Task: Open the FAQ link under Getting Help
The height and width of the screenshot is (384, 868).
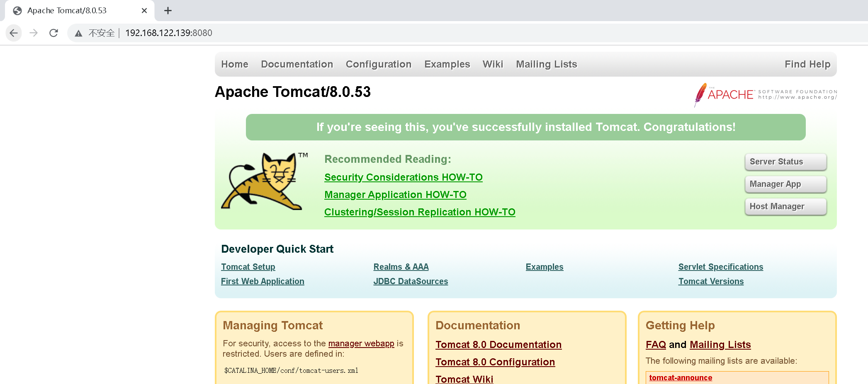Action: [x=656, y=345]
